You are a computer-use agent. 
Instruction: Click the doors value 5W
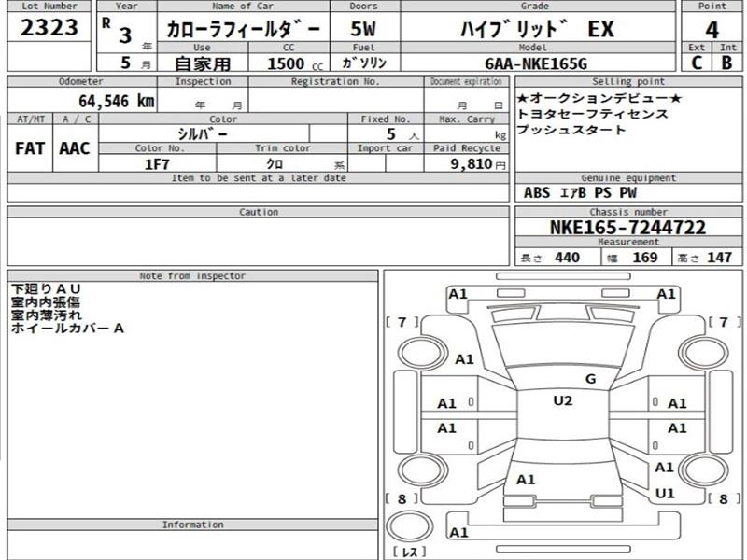click(363, 30)
